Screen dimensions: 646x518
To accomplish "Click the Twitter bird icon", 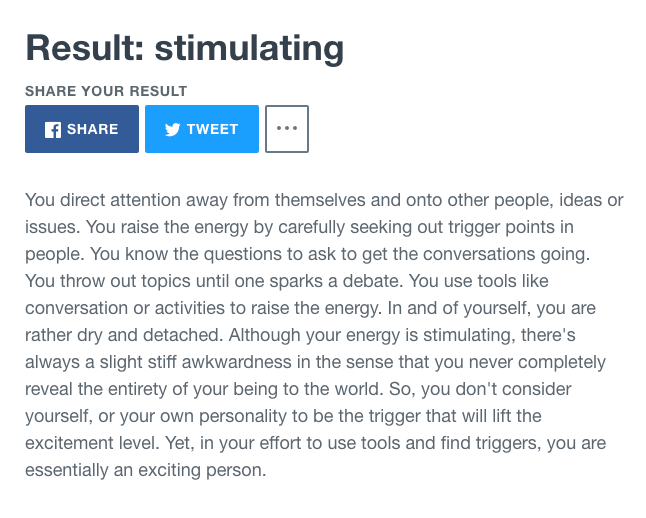I will (172, 129).
